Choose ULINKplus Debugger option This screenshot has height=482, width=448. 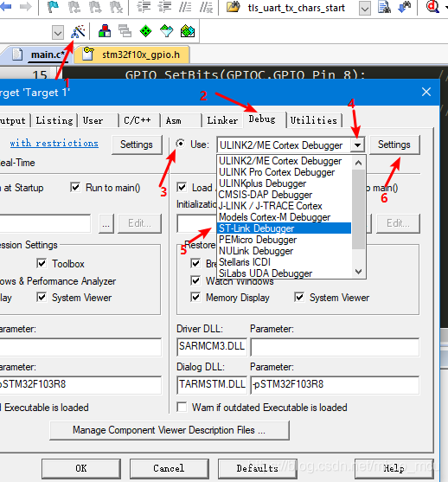(284, 183)
